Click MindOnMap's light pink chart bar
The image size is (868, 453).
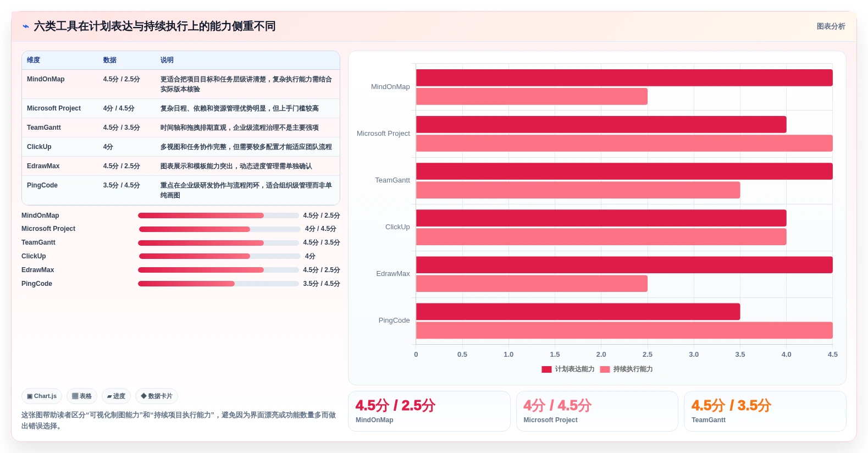pos(532,96)
